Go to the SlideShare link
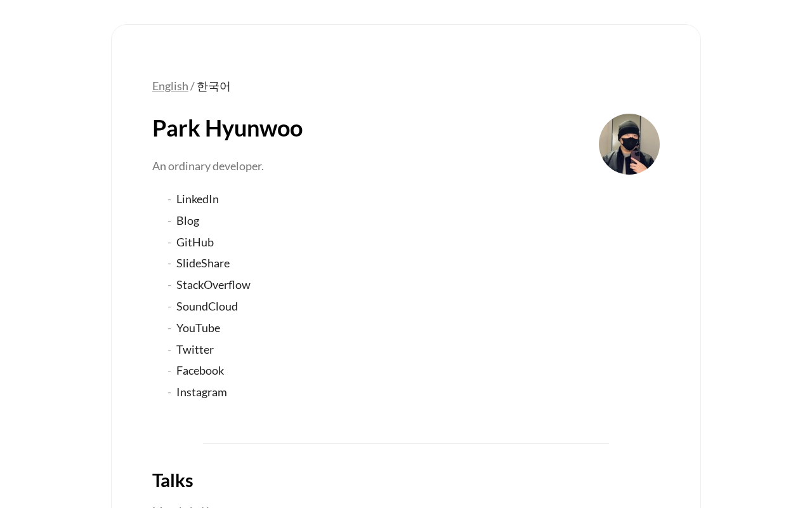The image size is (812, 508). pos(203,264)
